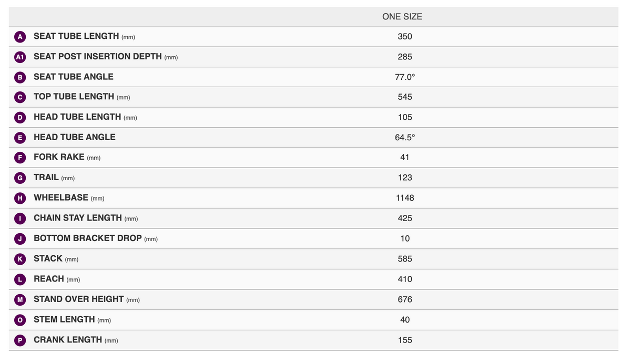
Task: Click the M badge for Stand Over Height
Action: pyautogui.click(x=20, y=299)
